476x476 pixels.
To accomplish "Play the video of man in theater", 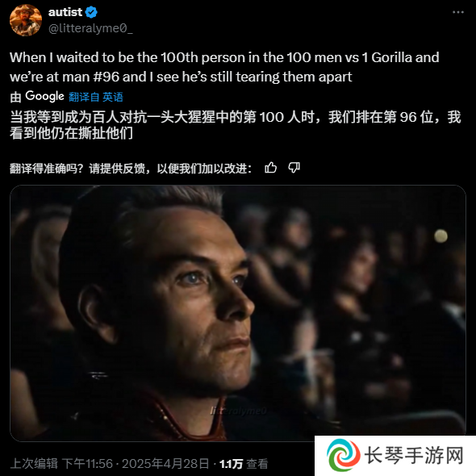I will (238, 313).
